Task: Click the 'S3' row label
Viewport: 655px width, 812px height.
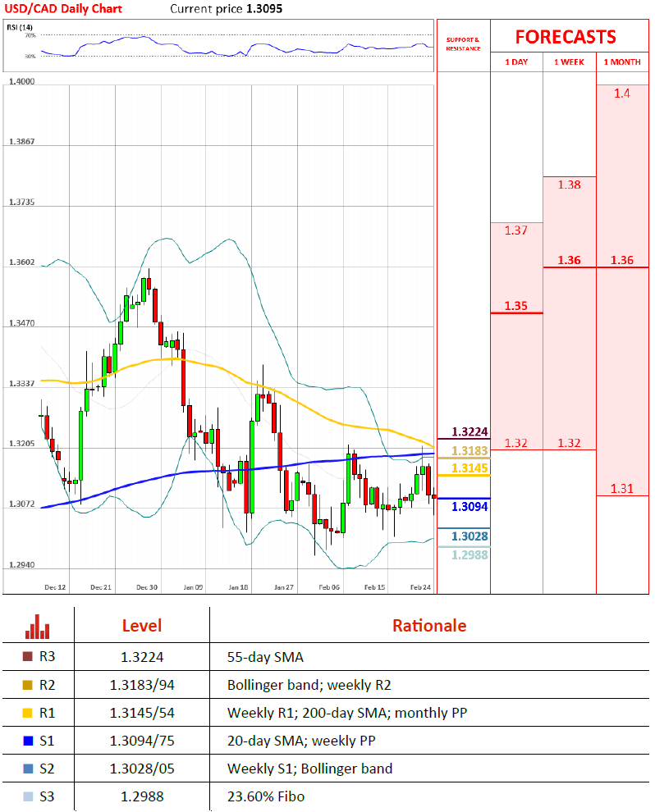Action: click(47, 796)
